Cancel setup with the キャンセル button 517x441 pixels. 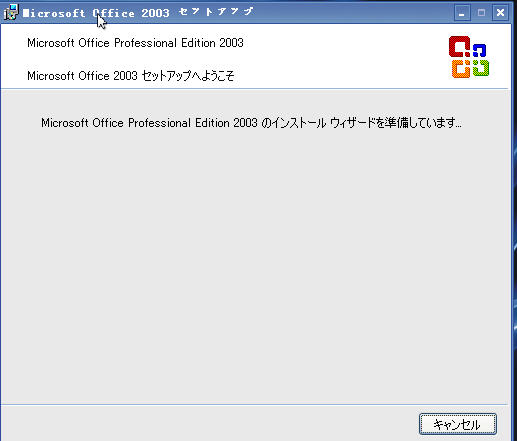click(x=458, y=424)
